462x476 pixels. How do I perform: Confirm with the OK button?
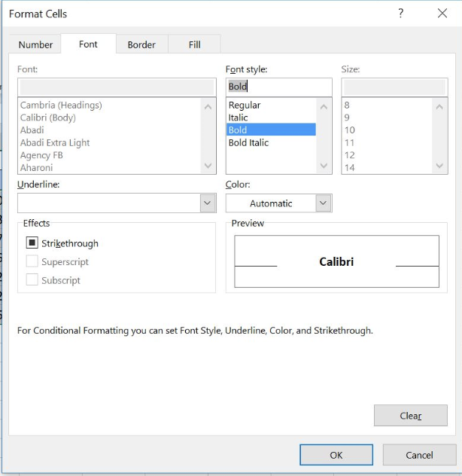click(336, 455)
